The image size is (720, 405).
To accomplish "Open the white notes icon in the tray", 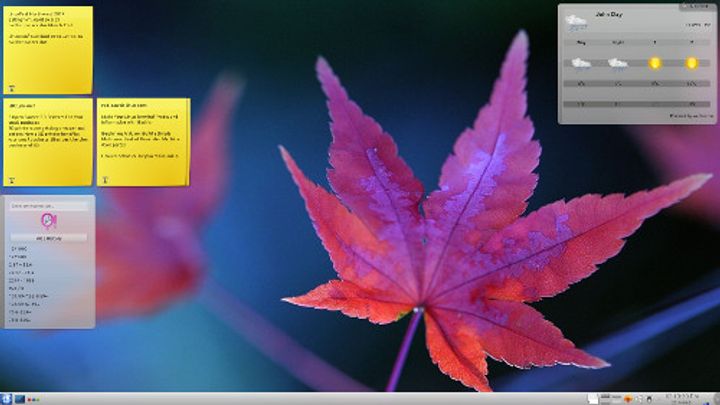I will click(x=593, y=399).
